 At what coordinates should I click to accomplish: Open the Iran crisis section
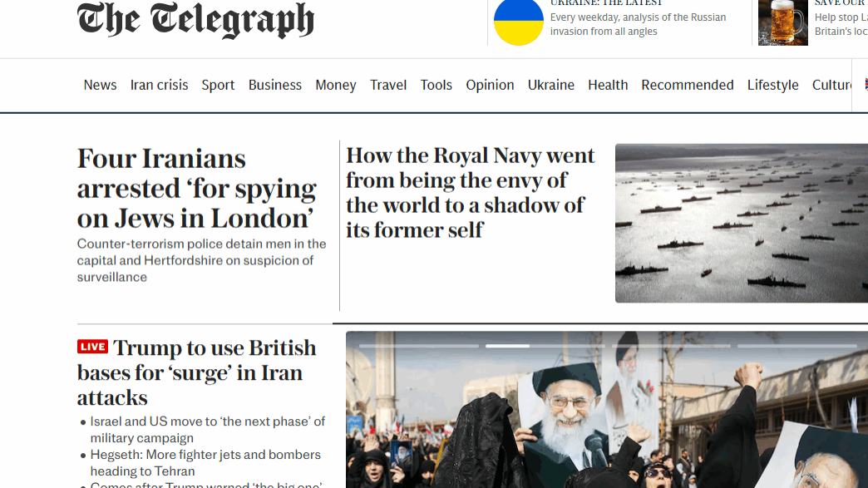pos(159,85)
